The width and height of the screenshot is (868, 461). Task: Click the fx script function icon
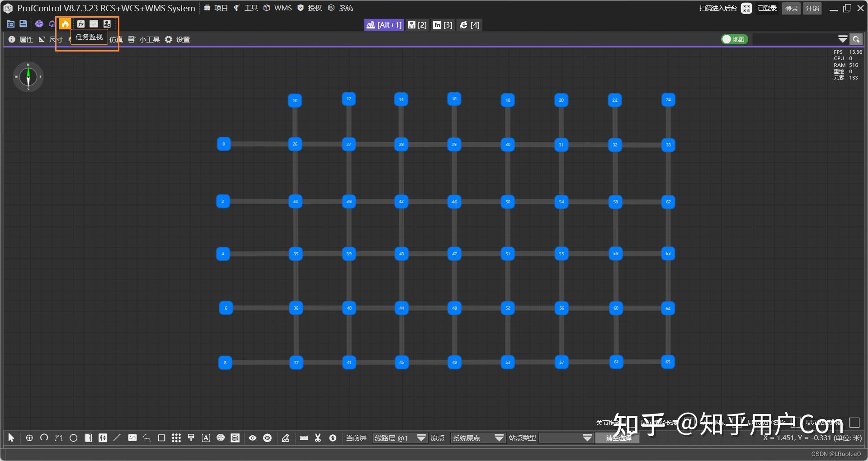pyautogui.click(x=81, y=24)
